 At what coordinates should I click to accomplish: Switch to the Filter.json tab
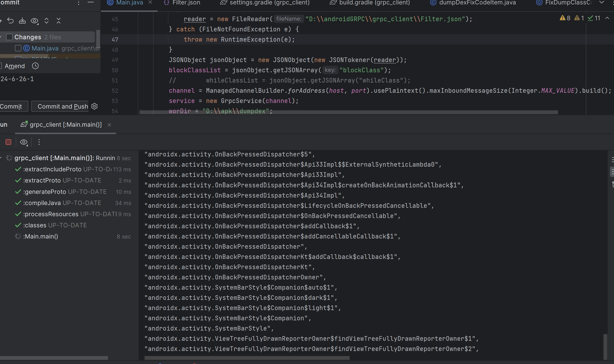[x=186, y=3]
